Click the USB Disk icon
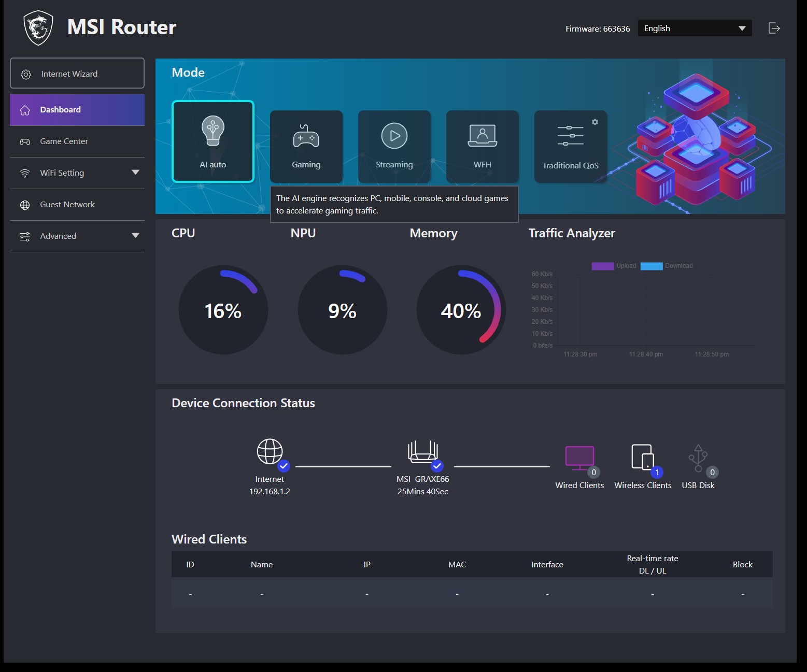This screenshot has height=672, width=807. point(698,458)
